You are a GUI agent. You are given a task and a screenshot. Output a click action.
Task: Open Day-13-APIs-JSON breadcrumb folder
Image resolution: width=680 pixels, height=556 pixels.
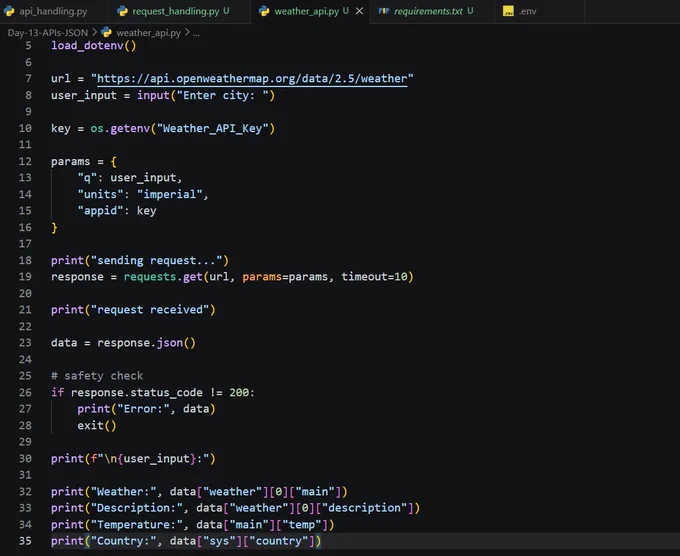48,33
